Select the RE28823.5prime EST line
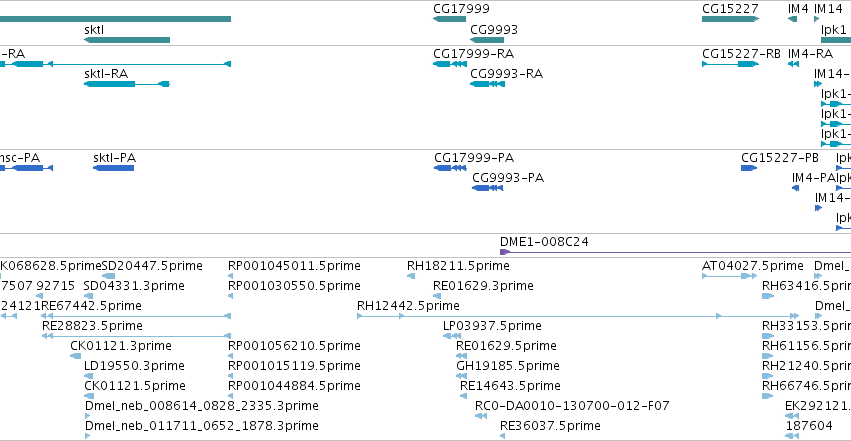 [136, 336]
